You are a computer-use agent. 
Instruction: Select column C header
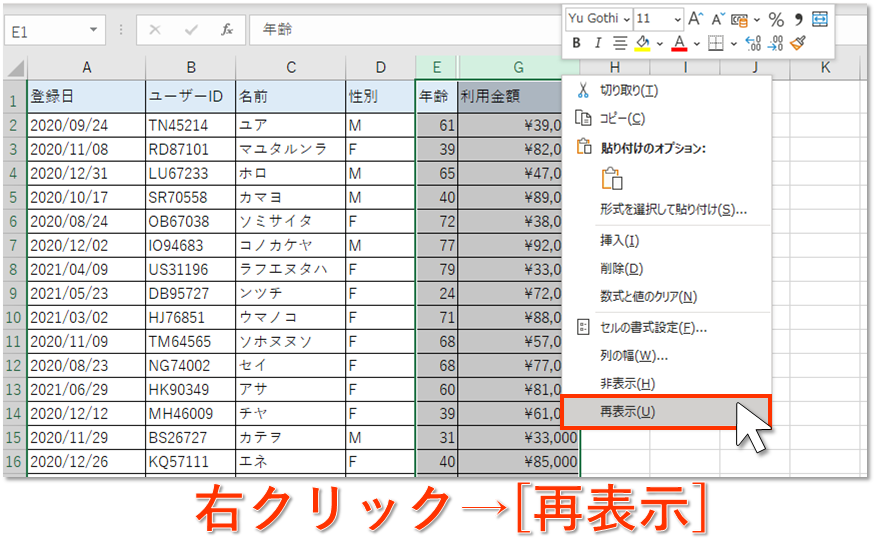[291, 68]
